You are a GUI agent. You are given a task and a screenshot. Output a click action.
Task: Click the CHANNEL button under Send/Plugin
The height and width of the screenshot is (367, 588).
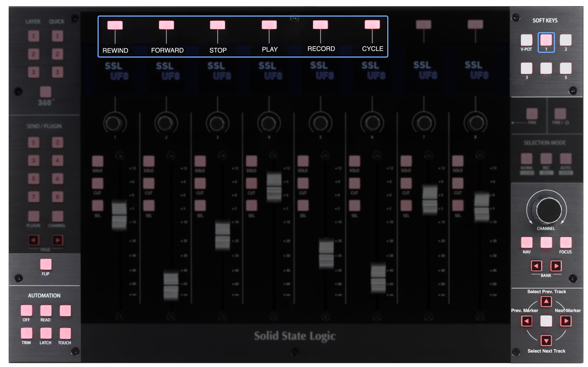tap(57, 216)
